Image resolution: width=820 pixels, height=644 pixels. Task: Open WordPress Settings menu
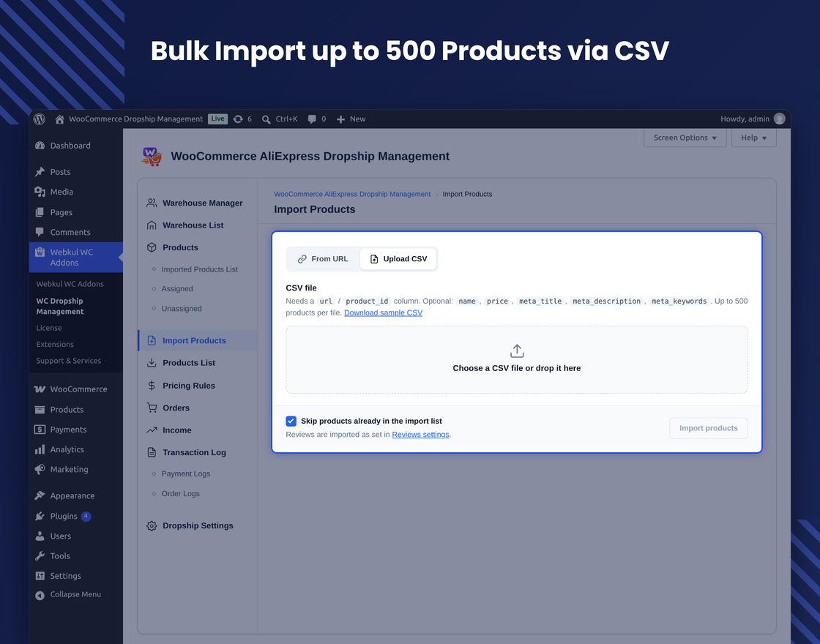pyautogui.click(x=65, y=575)
